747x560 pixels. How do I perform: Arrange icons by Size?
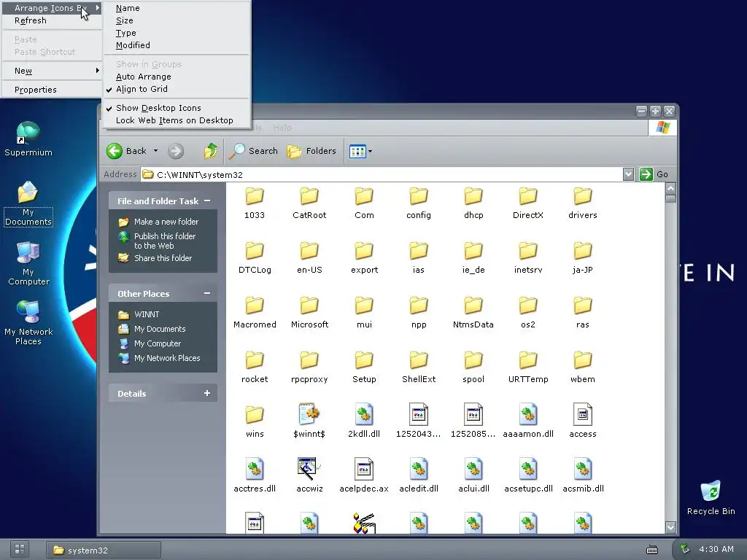[x=177, y=20]
